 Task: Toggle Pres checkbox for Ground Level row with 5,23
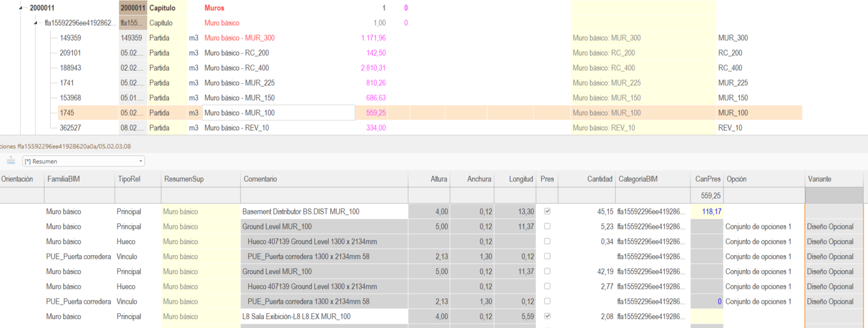[547, 226]
